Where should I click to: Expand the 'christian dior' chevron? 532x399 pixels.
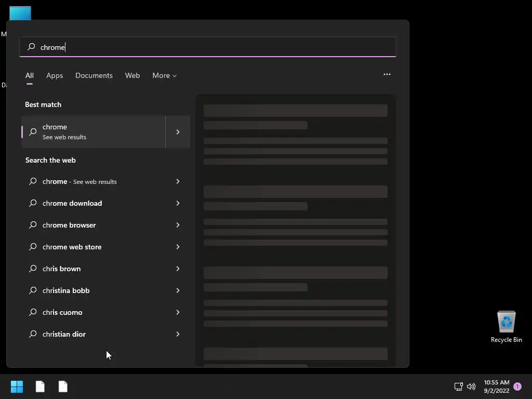pyautogui.click(x=178, y=334)
